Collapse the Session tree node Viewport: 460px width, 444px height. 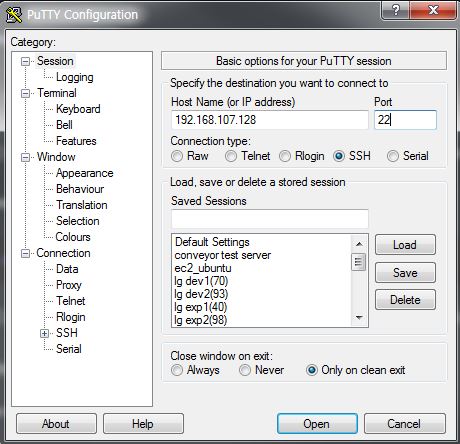[25, 61]
